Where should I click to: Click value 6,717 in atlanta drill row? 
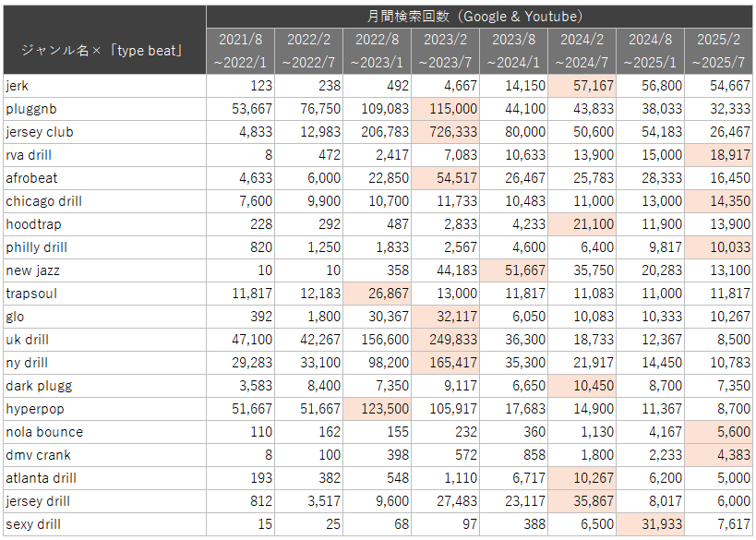point(514,478)
